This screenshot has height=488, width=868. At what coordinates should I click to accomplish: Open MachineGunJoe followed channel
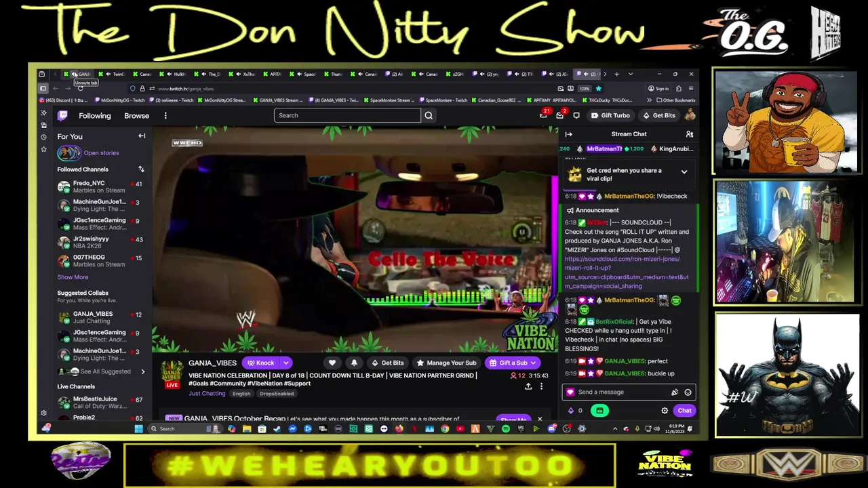click(x=100, y=205)
